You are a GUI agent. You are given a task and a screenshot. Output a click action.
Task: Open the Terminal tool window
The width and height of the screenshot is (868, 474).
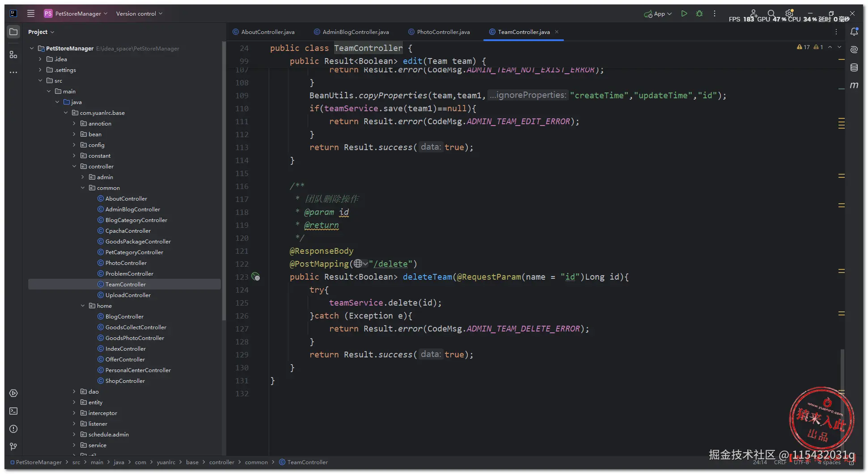point(13,411)
